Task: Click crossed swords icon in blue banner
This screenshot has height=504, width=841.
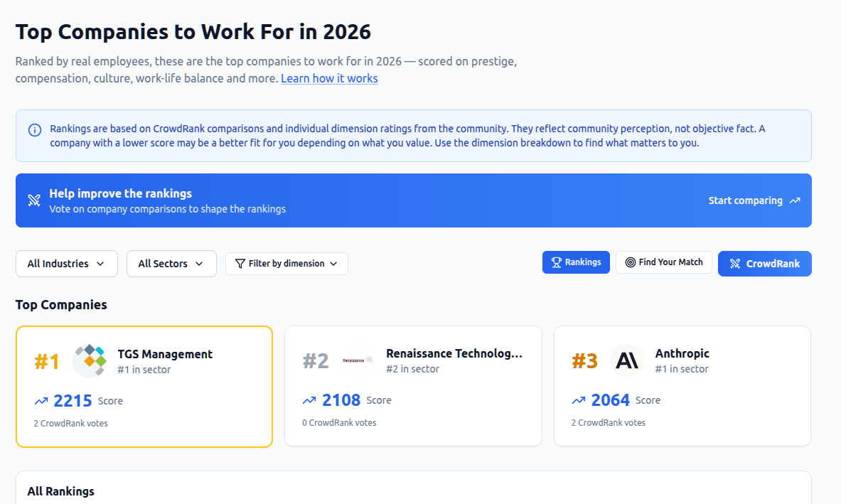Action: pyautogui.click(x=34, y=200)
